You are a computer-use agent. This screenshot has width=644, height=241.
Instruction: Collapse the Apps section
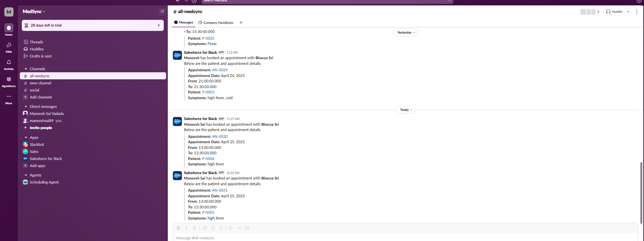coord(26,137)
